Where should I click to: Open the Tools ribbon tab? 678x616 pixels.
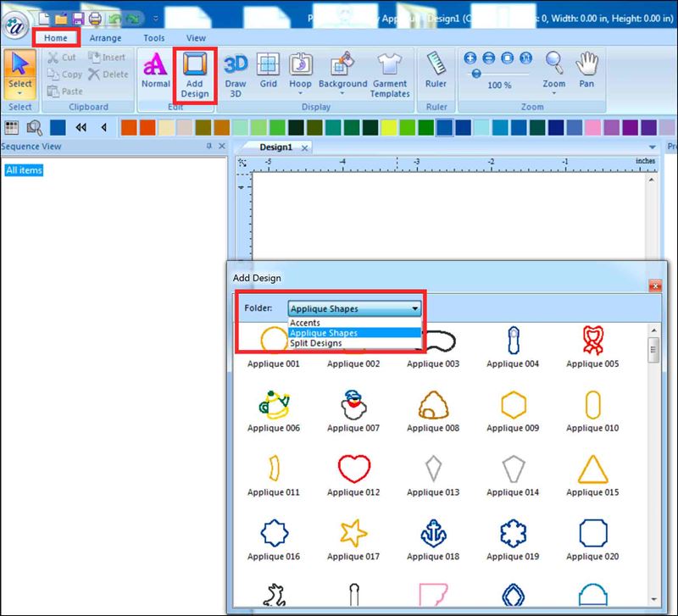tap(153, 38)
